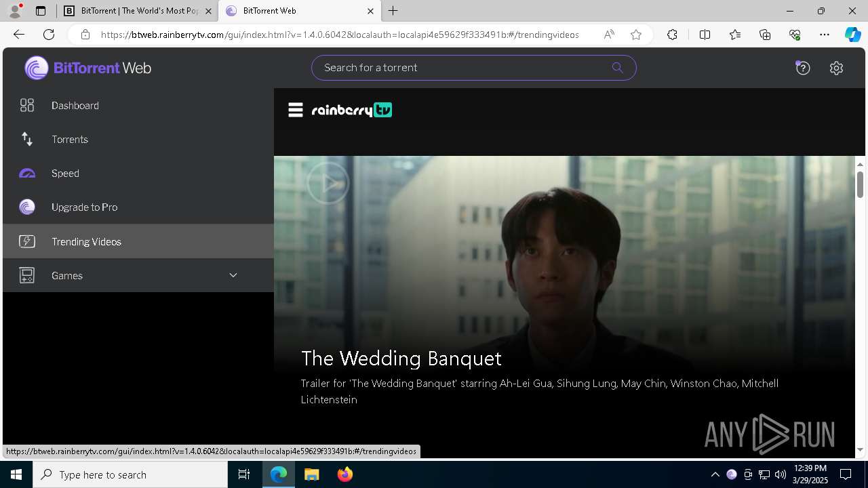Open the BitTorrent help icon
This screenshot has height=488, width=868.
[x=803, y=68]
